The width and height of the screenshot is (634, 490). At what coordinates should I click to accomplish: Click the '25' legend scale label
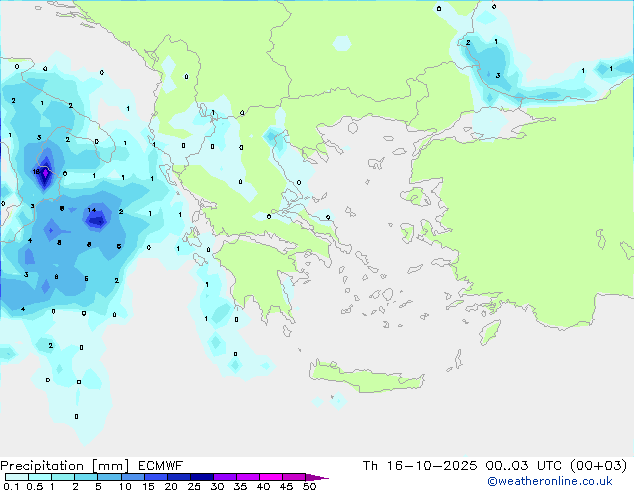click(x=194, y=486)
